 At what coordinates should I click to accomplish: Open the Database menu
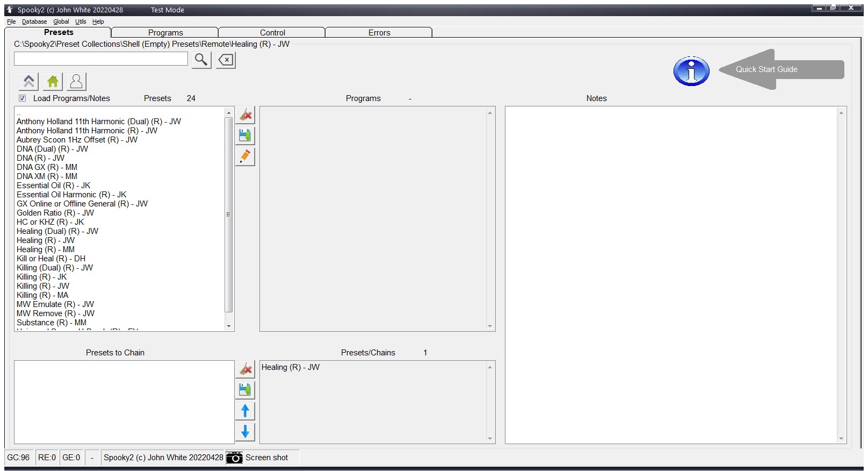click(x=34, y=22)
